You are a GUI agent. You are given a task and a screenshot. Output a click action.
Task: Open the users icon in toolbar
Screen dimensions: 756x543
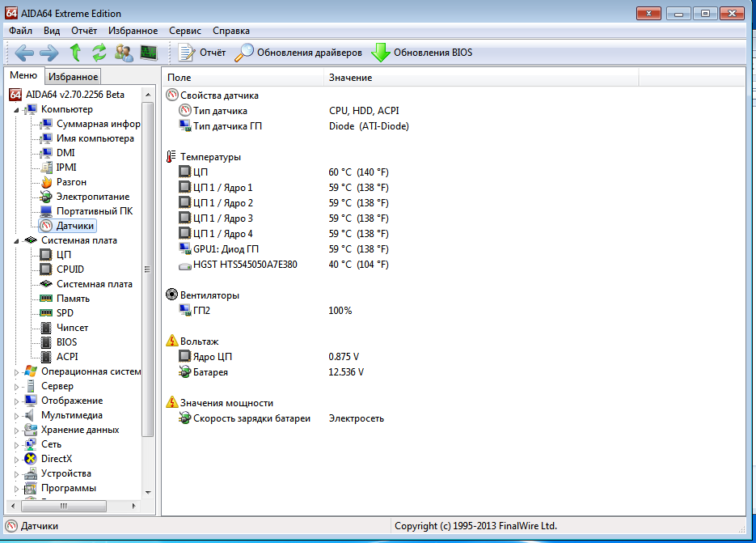124,53
